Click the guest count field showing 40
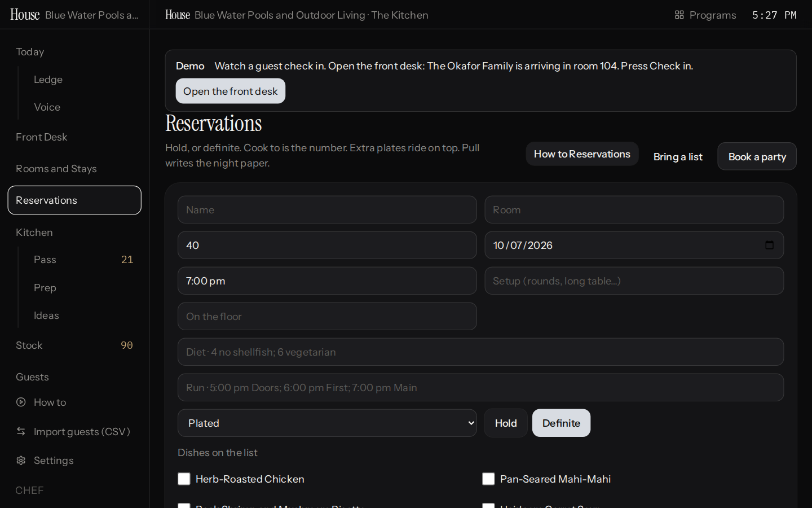Viewport: 812px width, 508px height. click(x=327, y=245)
